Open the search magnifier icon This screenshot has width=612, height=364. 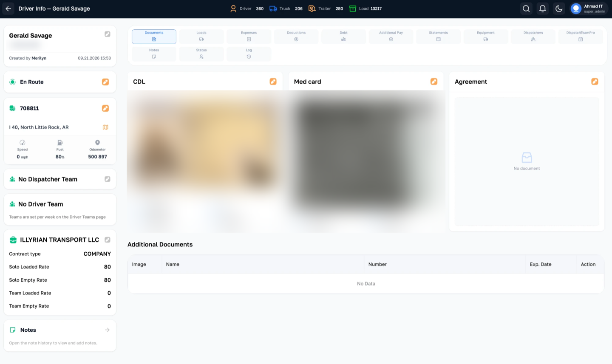[x=526, y=8]
